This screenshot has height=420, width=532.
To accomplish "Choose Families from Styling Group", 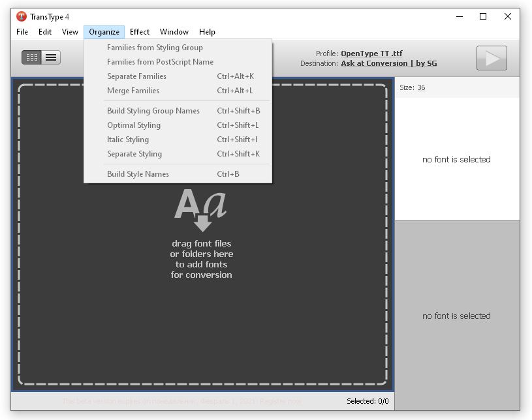I will click(178, 48).
